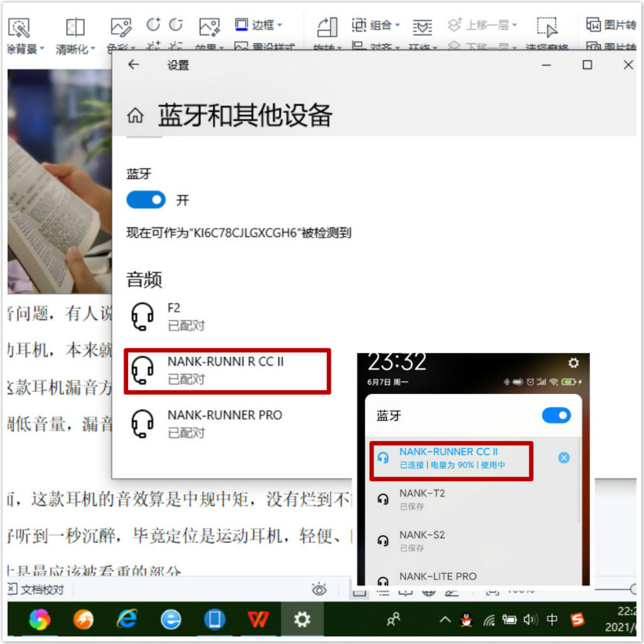The height and width of the screenshot is (644, 644).
Task: Disconnect NANK-RUNNER CC II with the X icon
Action: (x=564, y=457)
